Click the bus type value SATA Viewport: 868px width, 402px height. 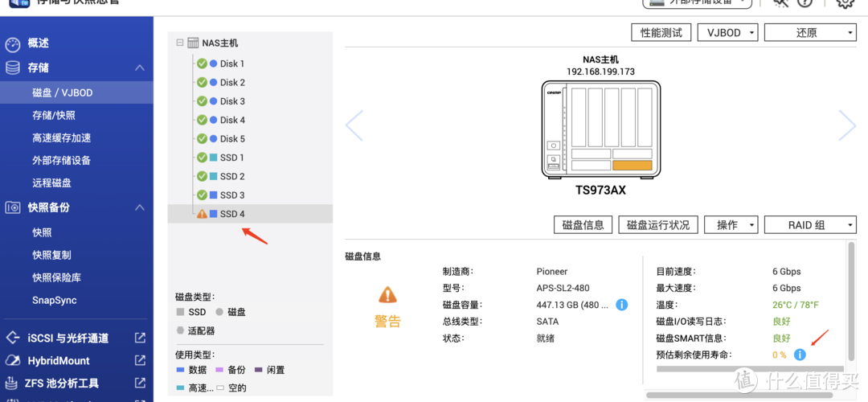click(547, 321)
